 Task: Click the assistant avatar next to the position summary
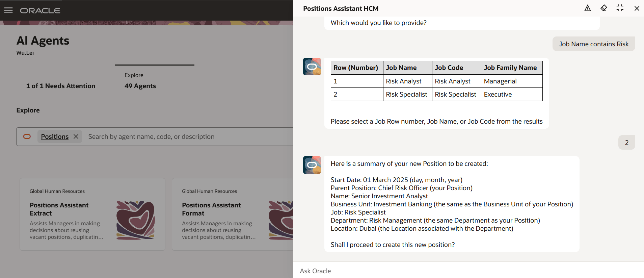pos(312,165)
